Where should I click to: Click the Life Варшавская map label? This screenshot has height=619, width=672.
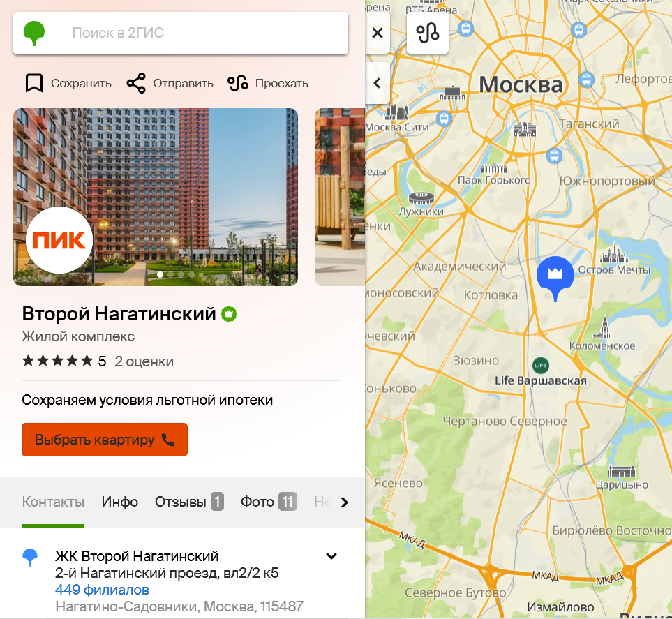pos(540,380)
